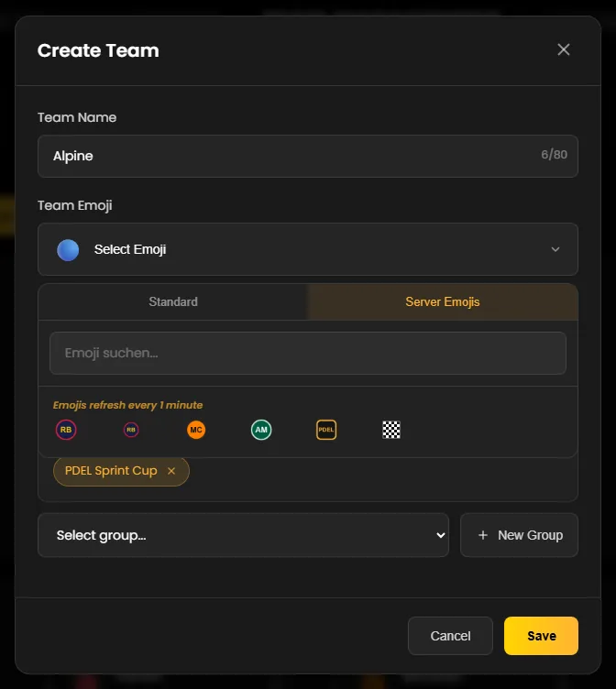The width and height of the screenshot is (616, 689).
Task: Click the Team Emoji label
Action: click(75, 205)
